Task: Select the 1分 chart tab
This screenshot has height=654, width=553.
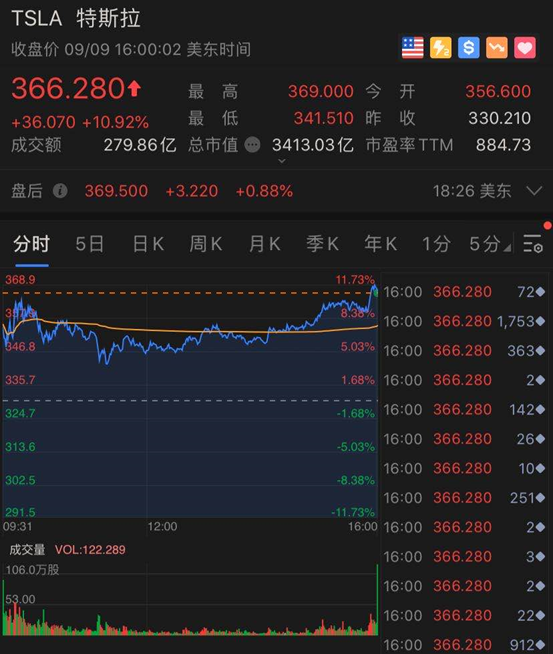Action: point(436,244)
